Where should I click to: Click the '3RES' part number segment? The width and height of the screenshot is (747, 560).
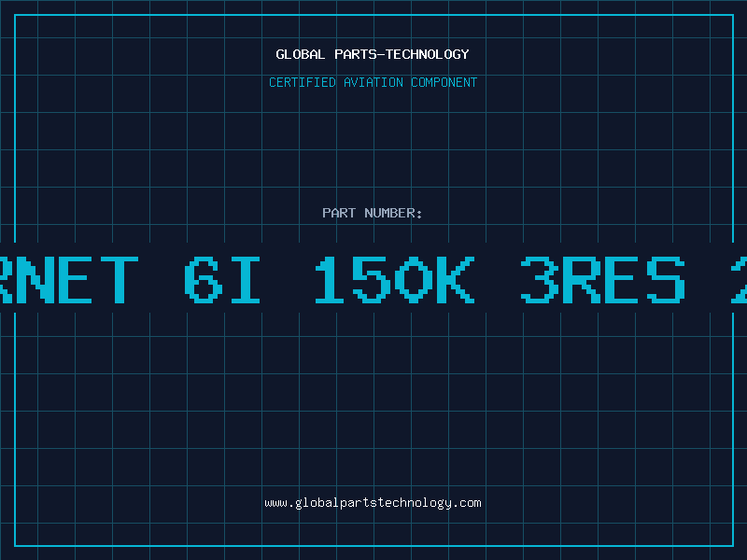[602, 279]
